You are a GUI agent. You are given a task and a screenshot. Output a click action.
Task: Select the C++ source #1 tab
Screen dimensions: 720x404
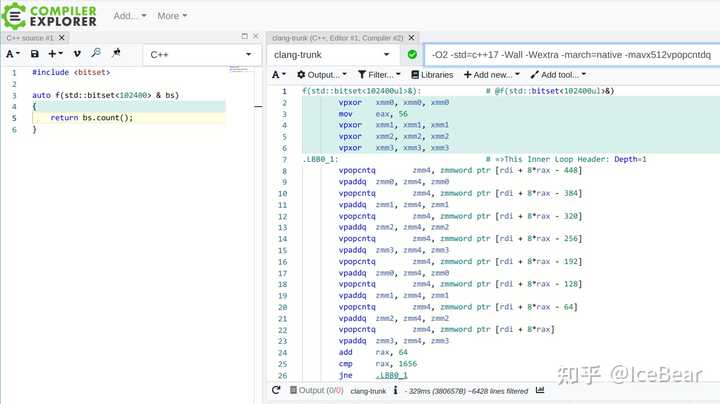coord(30,37)
